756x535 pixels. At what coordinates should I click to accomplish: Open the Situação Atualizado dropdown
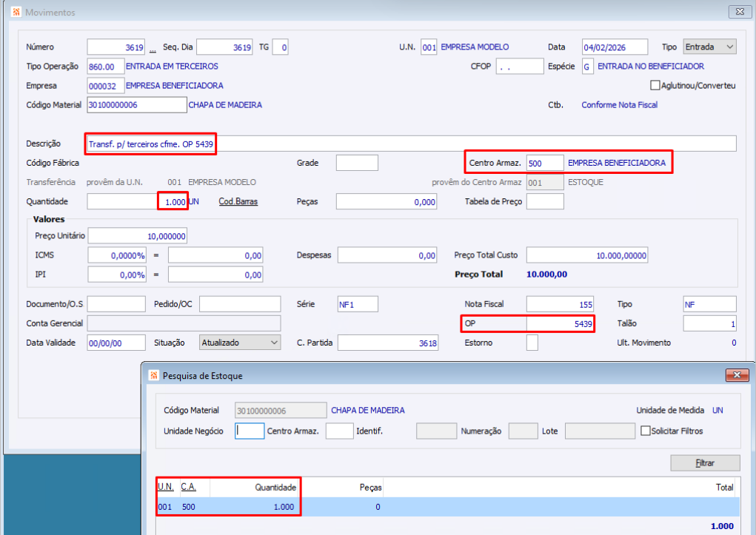point(240,343)
